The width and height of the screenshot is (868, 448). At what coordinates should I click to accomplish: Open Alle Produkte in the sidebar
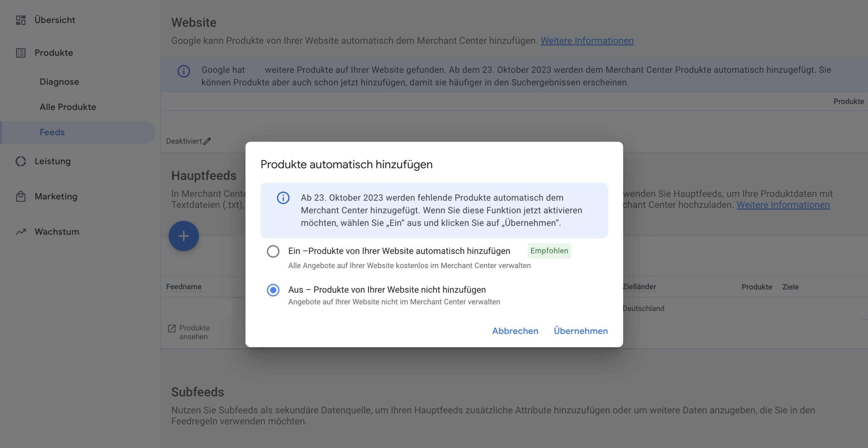68,107
